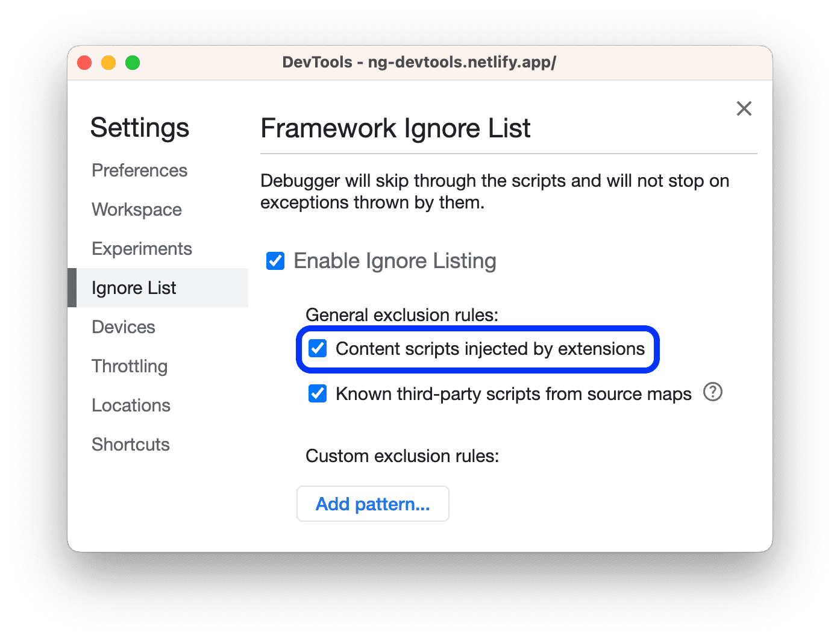The height and width of the screenshot is (641, 840).
Task: Click the DevTools title bar text
Action: tap(420, 62)
